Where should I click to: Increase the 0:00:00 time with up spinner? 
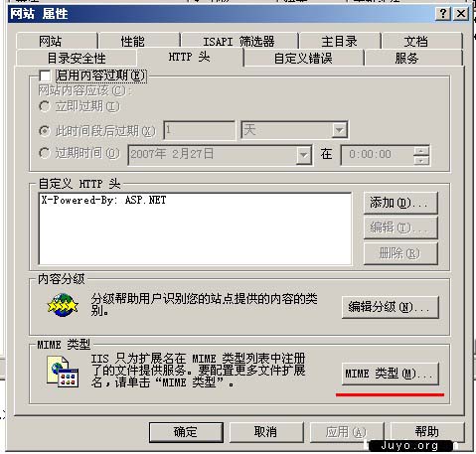click(x=421, y=151)
